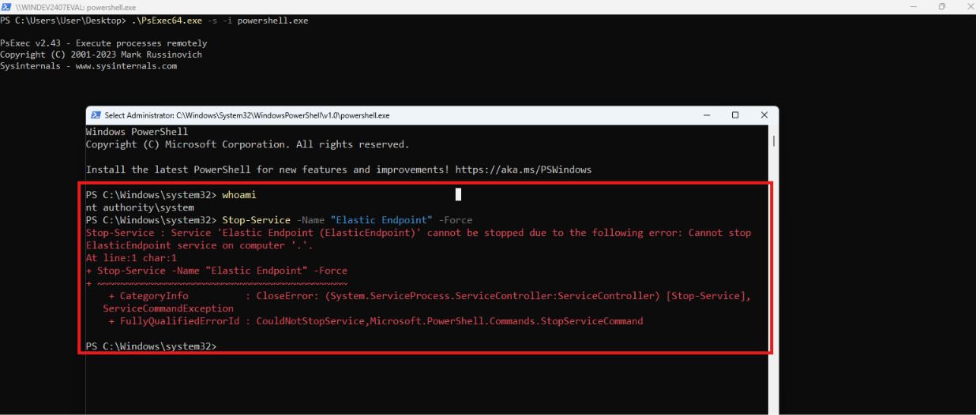Restore down the outer WINDEV2407EVAL window

pos(941,6)
